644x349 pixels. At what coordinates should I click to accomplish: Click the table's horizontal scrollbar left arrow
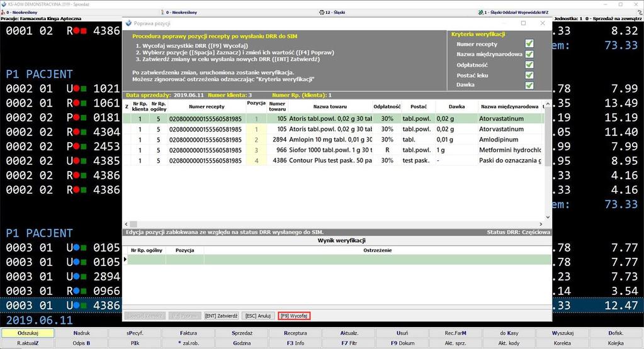tap(127, 224)
